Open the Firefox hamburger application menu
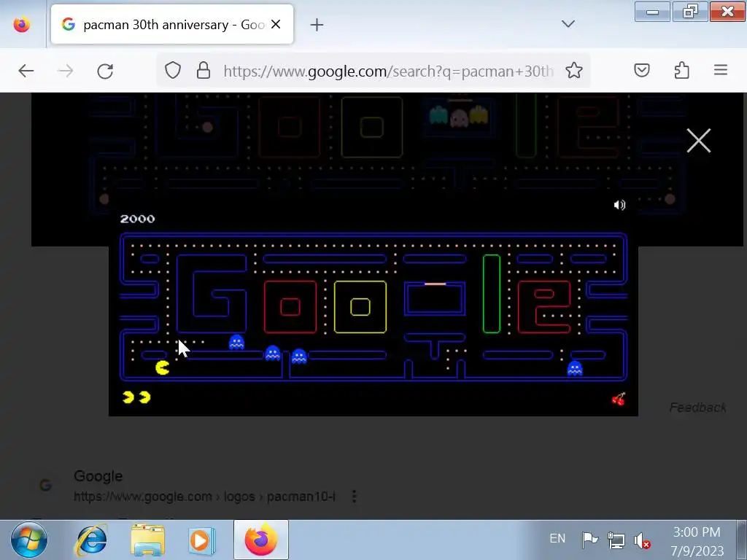Screen dimensions: 747x560 click(x=721, y=71)
